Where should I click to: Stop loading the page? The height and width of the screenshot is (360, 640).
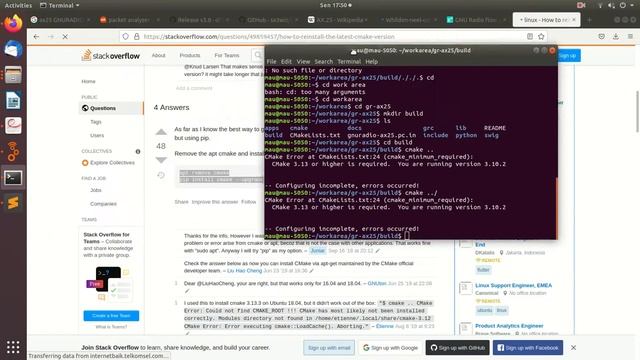click(65, 37)
